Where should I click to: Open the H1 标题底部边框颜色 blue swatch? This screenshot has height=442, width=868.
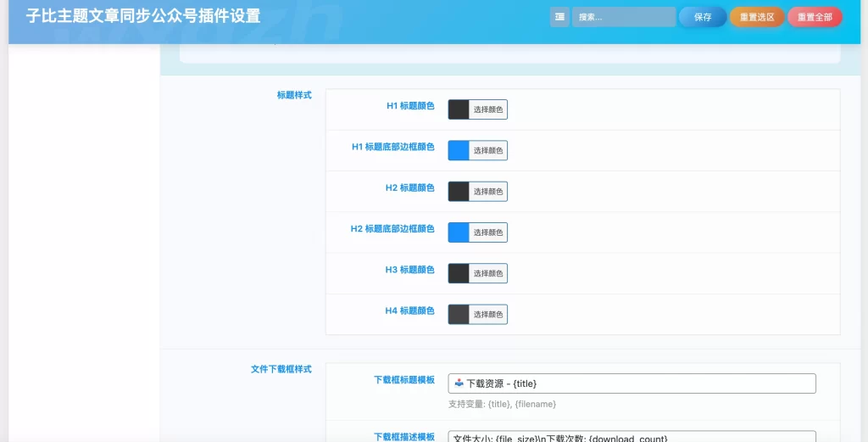click(x=459, y=150)
